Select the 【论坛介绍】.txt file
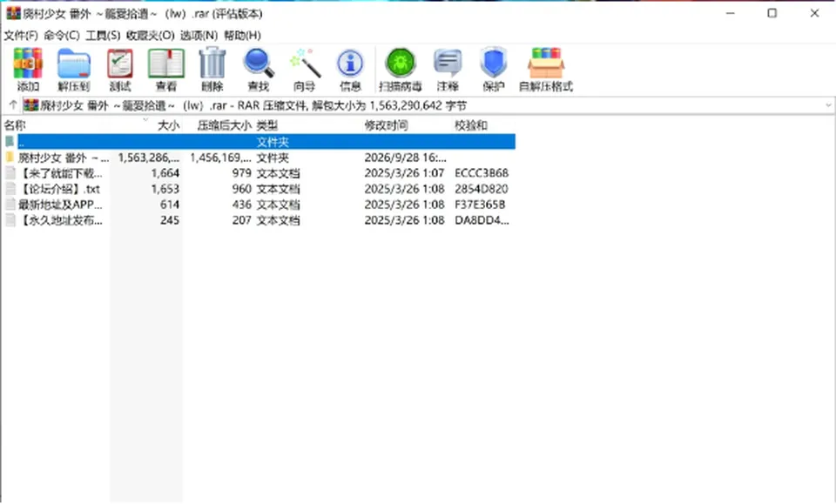 pos(260,189)
